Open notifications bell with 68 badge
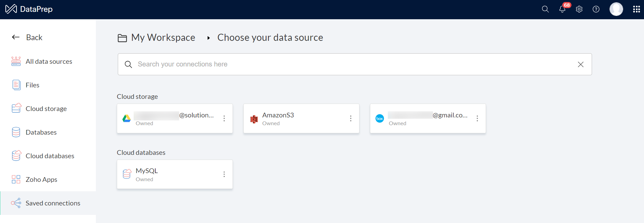The width and height of the screenshot is (644, 223). (562, 9)
